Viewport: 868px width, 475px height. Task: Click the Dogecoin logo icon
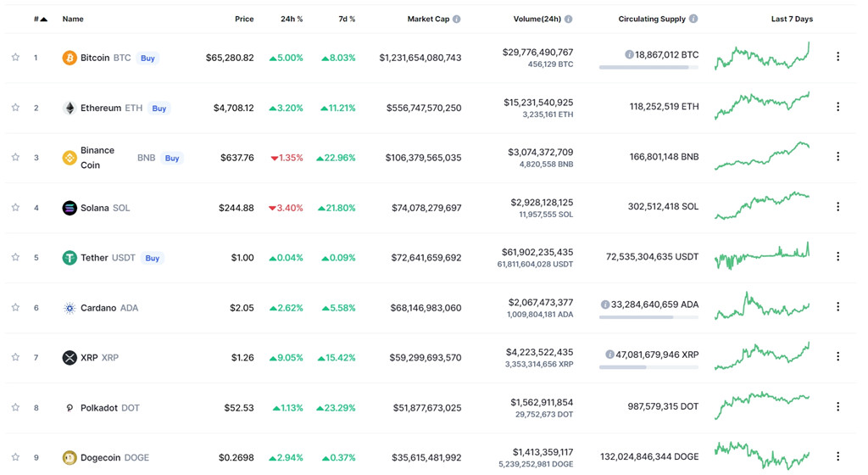(x=70, y=458)
